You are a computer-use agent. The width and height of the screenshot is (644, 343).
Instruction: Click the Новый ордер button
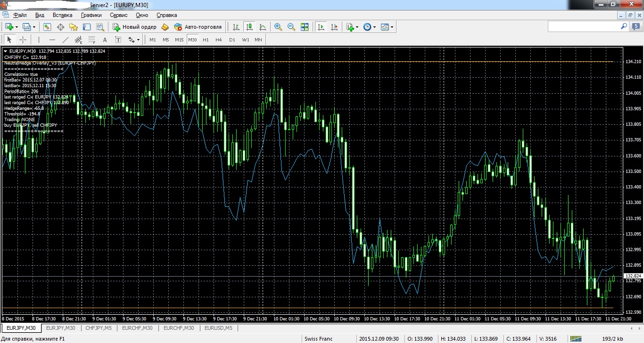[x=134, y=27]
